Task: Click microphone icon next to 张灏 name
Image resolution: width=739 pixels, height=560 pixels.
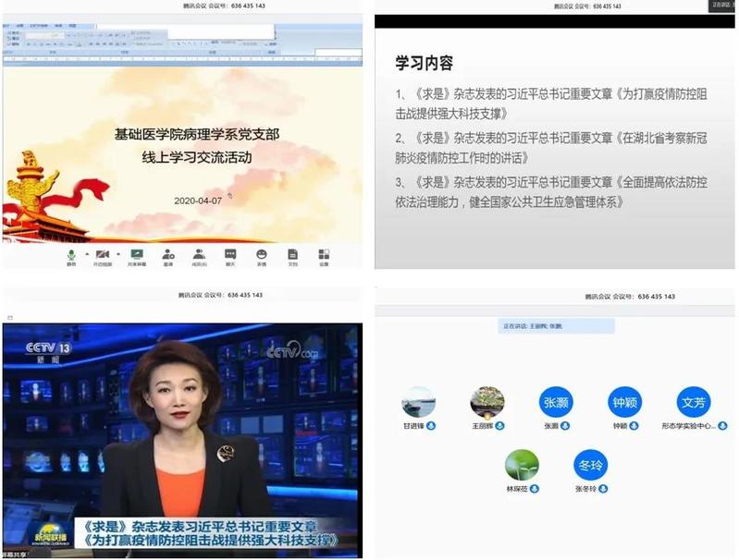Action: tap(565, 426)
